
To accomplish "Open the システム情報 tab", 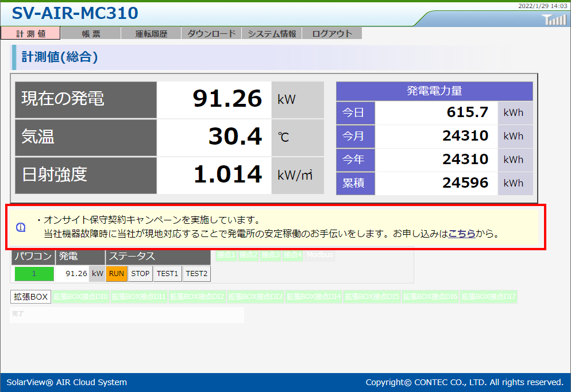I will point(272,34).
